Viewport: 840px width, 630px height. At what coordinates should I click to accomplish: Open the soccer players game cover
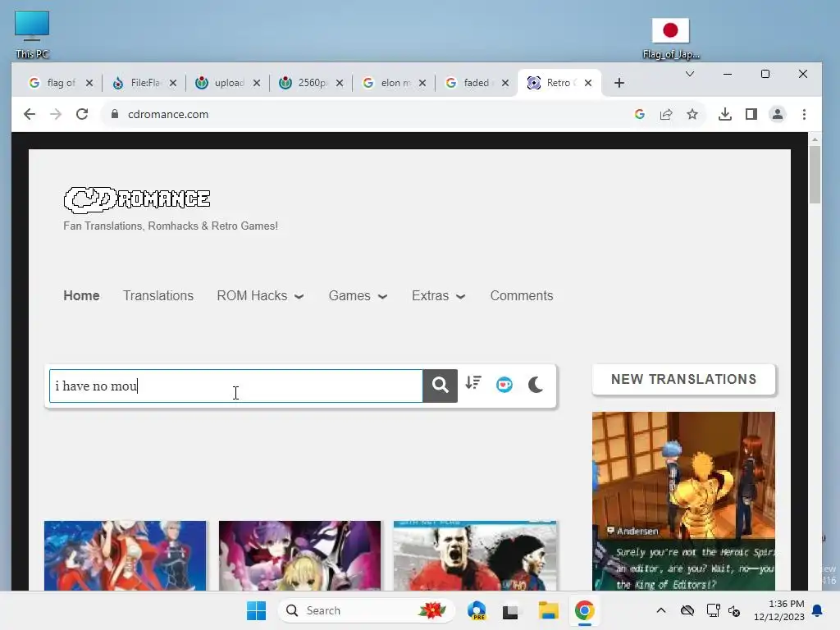(475, 555)
